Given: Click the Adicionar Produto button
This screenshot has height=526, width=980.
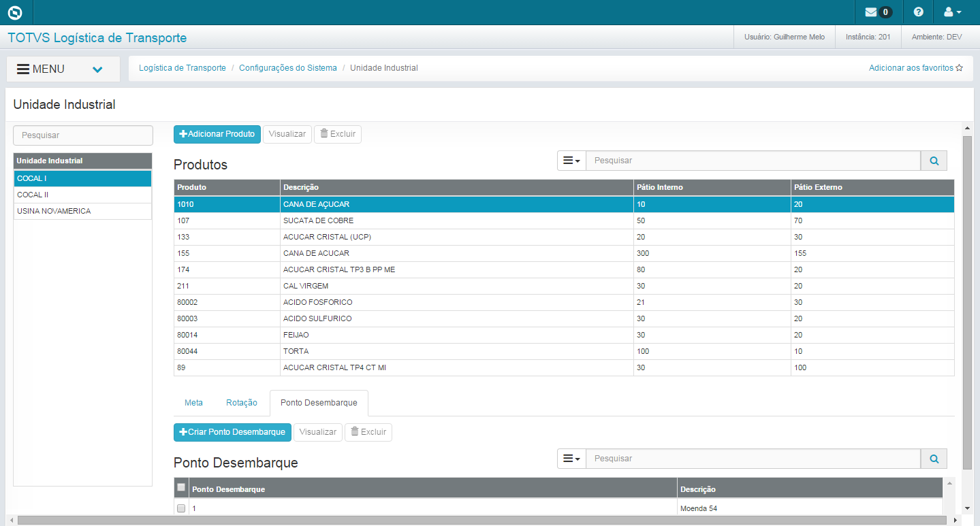Looking at the screenshot, I should point(217,134).
